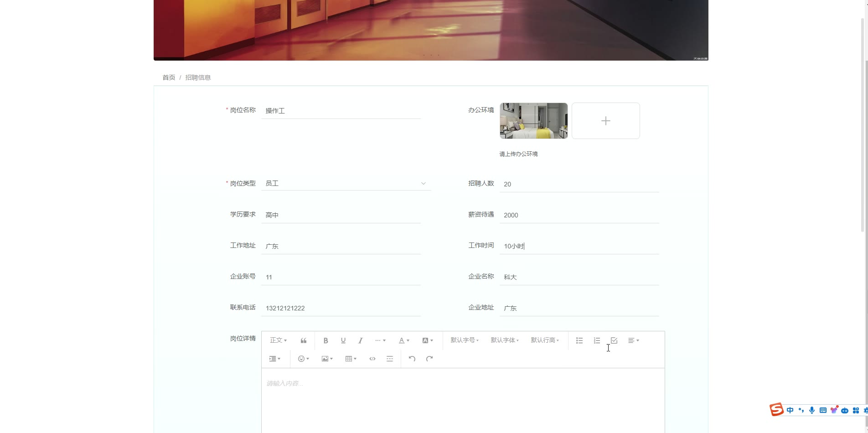Viewport: 868px width, 433px height.
Task: Focus the 招聘人数 field showing 20
Action: [x=579, y=184]
